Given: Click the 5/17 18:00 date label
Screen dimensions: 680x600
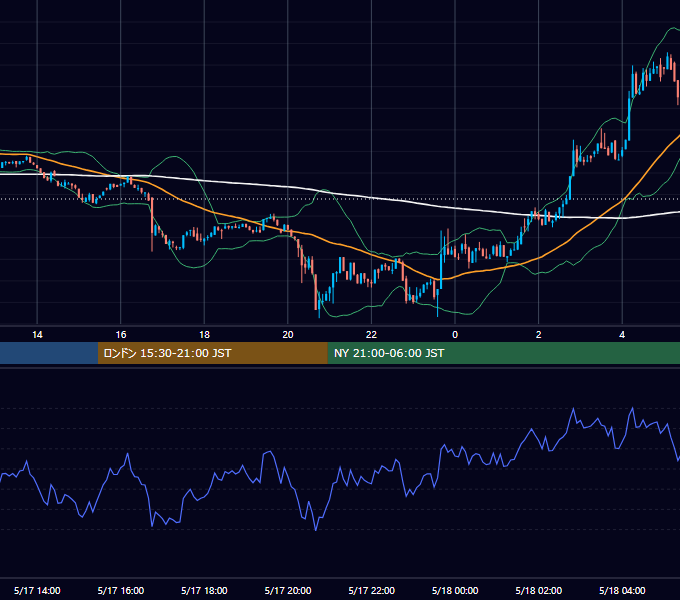Looking at the screenshot, I should 204,590.
